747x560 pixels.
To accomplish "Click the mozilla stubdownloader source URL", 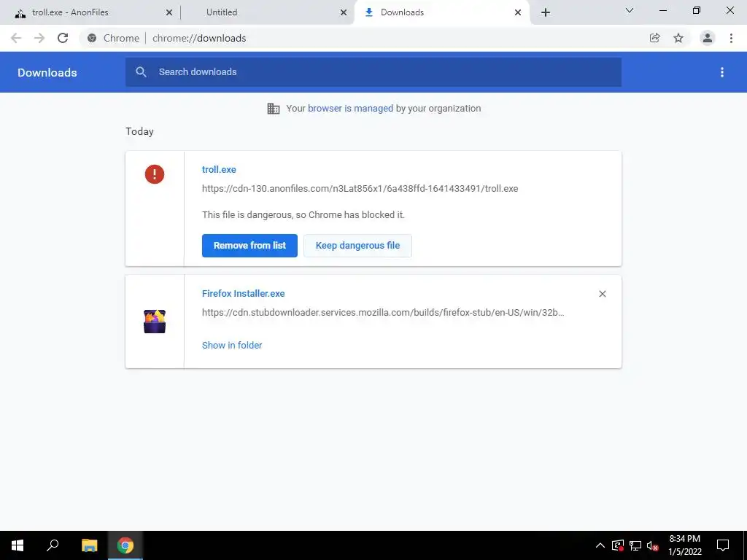I will [383, 313].
